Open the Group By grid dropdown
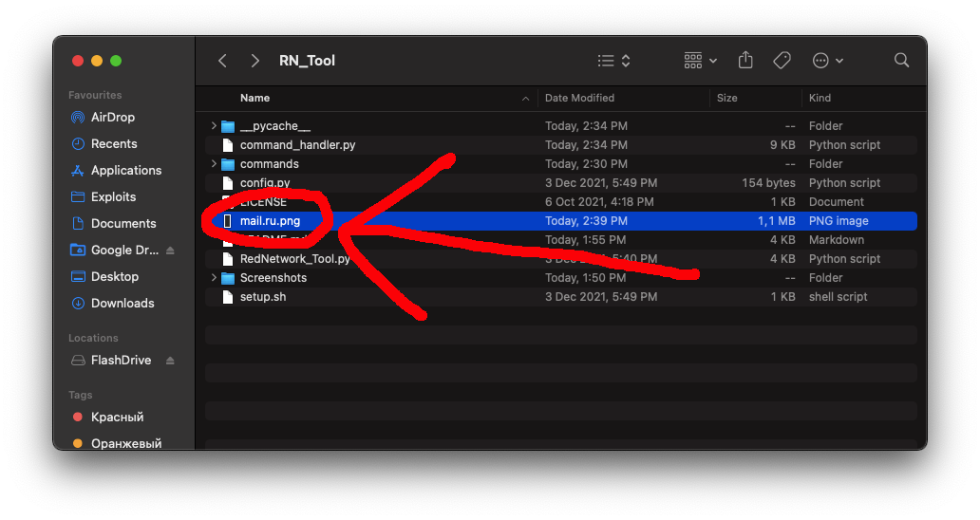 pyautogui.click(x=700, y=61)
